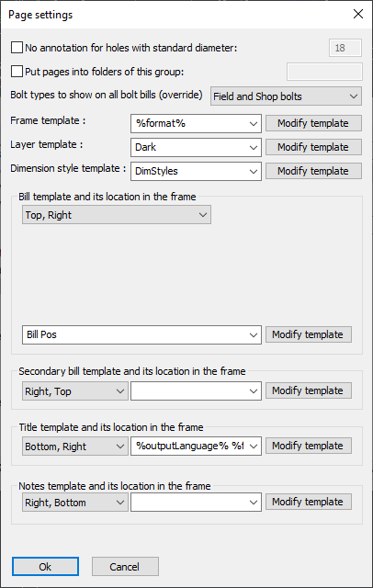Open Bolt types to show dropdown
Image resolution: width=373 pixels, height=588 pixels.
coord(286,96)
